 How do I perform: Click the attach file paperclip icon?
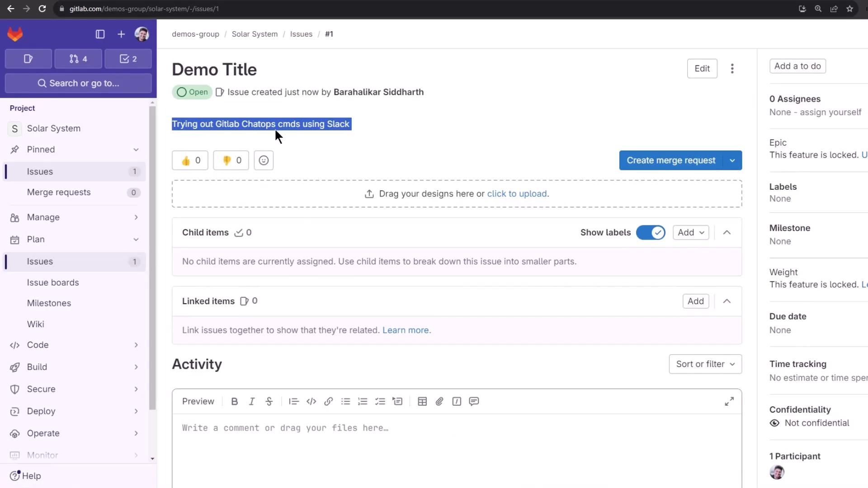click(439, 401)
